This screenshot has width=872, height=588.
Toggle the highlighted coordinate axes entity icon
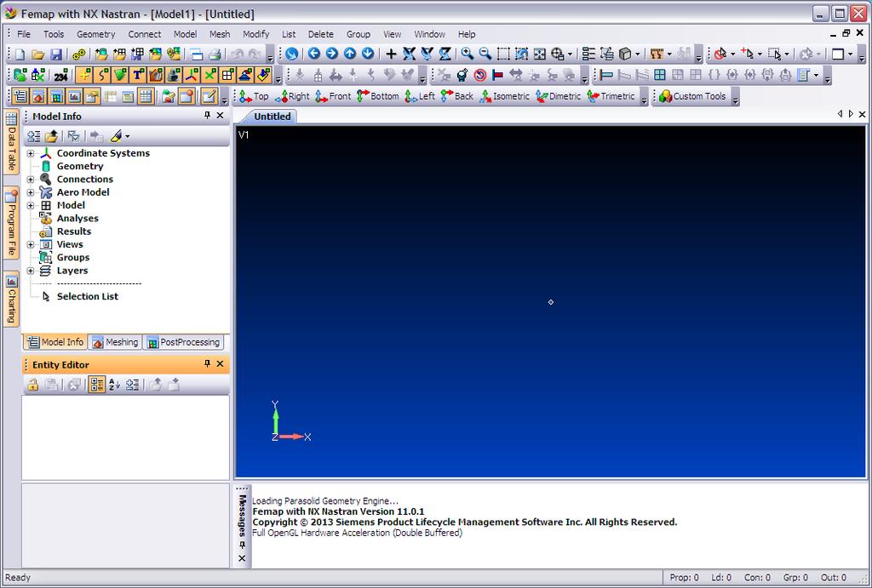(192, 75)
